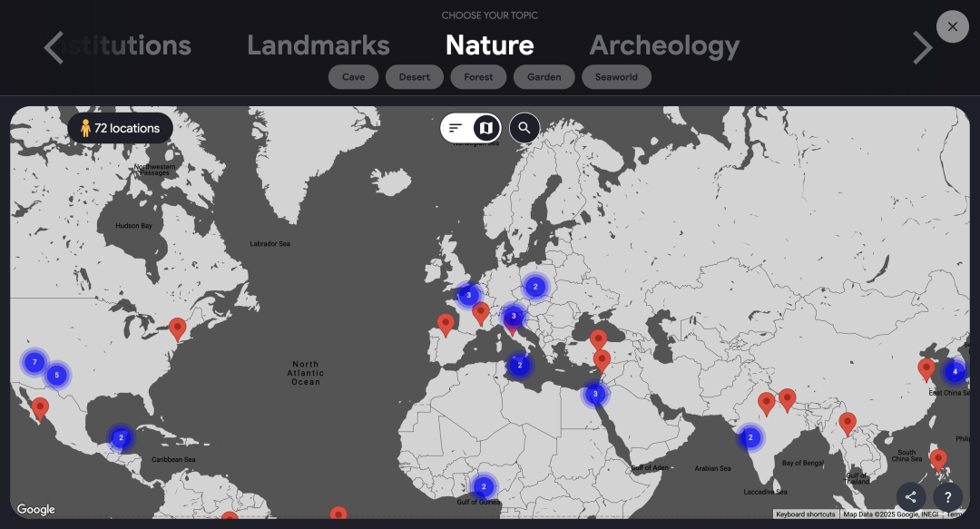Viewport: 980px width, 529px height.
Task: Select map view toggle icon
Action: (486, 128)
